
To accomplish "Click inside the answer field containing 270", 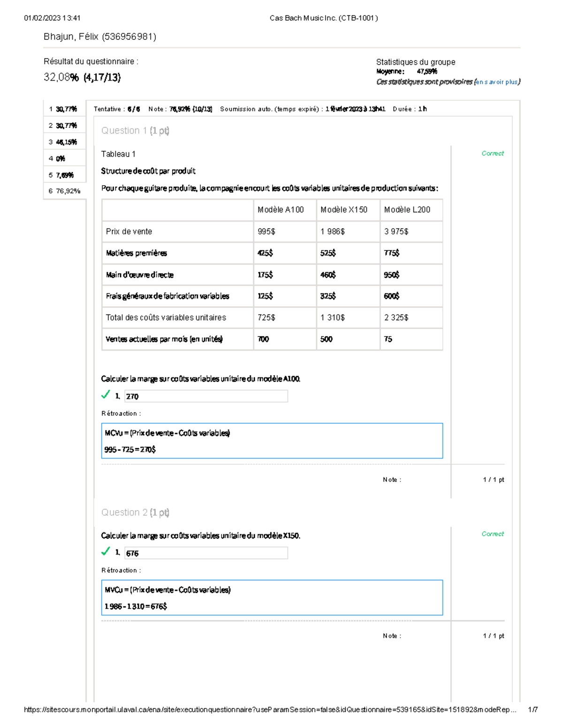I will (205, 396).
